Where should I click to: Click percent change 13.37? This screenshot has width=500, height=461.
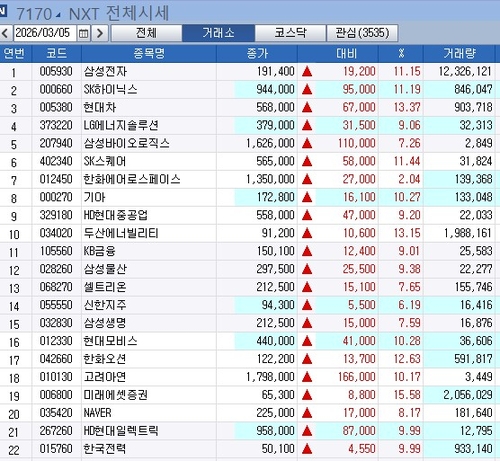407,107
